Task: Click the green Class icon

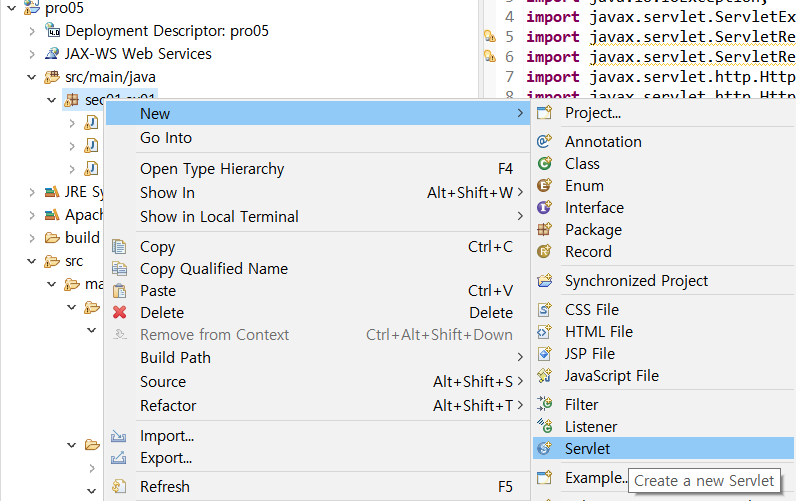Action: click(544, 163)
